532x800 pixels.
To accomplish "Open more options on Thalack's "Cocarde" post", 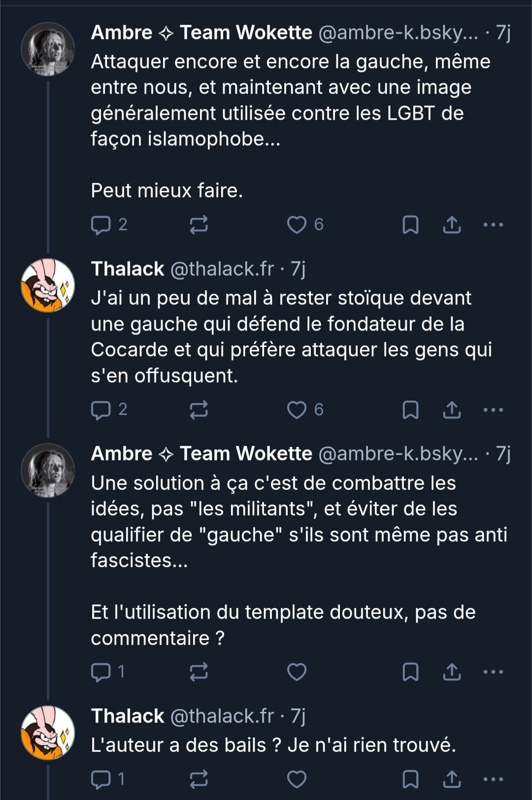I will point(493,410).
